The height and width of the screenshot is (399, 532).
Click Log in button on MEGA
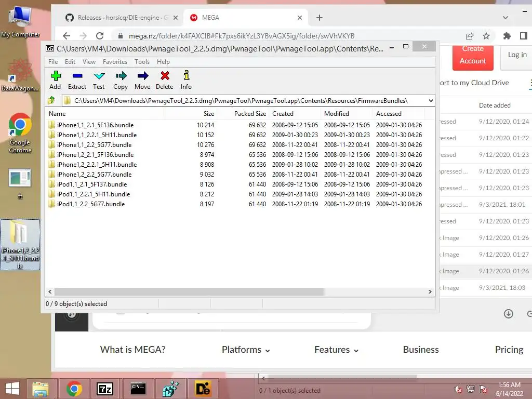pyautogui.click(x=517, y=55)
